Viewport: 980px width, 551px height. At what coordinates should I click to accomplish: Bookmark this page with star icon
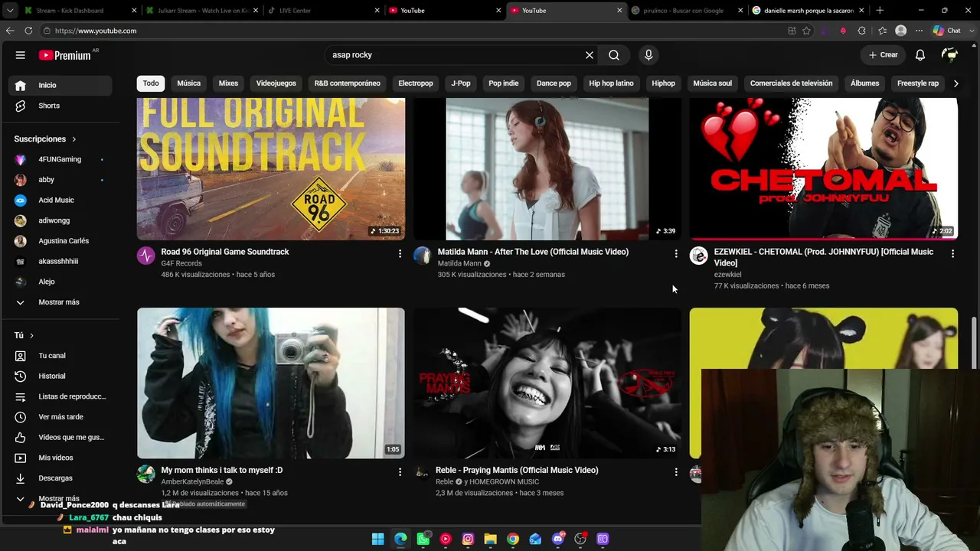[806, 31]
